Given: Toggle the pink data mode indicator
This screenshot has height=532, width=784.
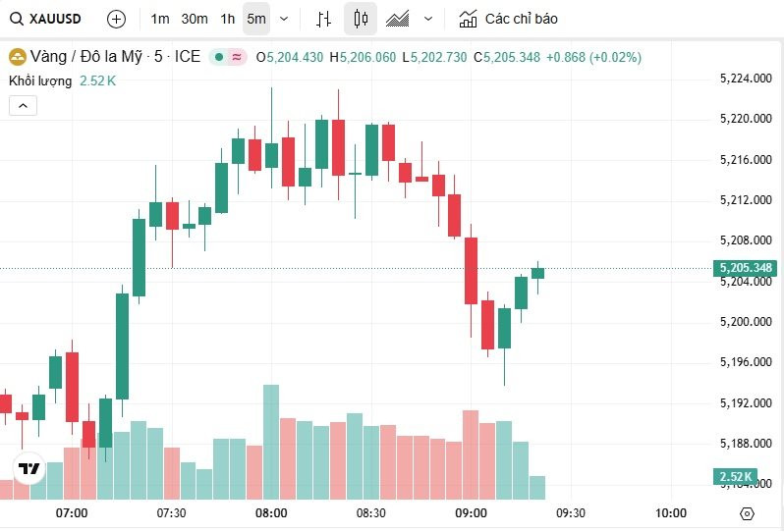Looking at the screenshot, I should click(x=237, y=57).
